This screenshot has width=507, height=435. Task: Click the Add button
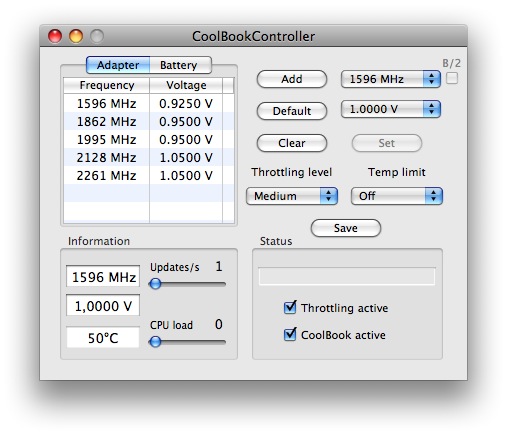click(292, 79)
